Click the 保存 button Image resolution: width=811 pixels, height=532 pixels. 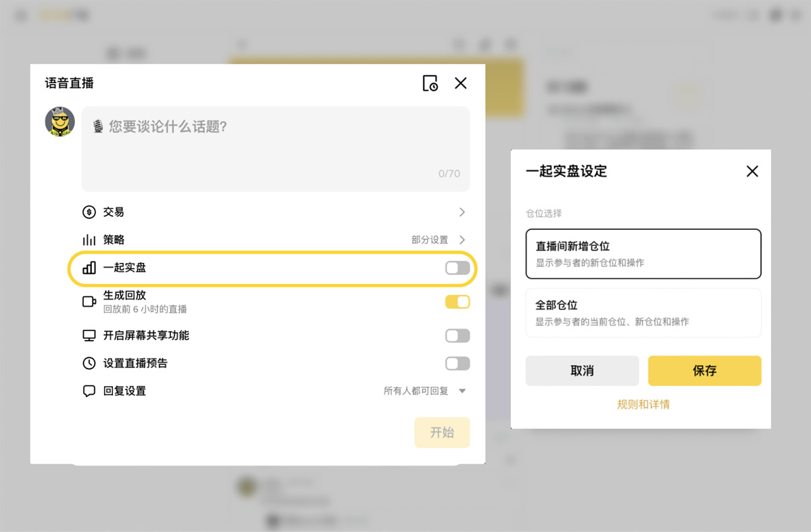coord(705,370)
